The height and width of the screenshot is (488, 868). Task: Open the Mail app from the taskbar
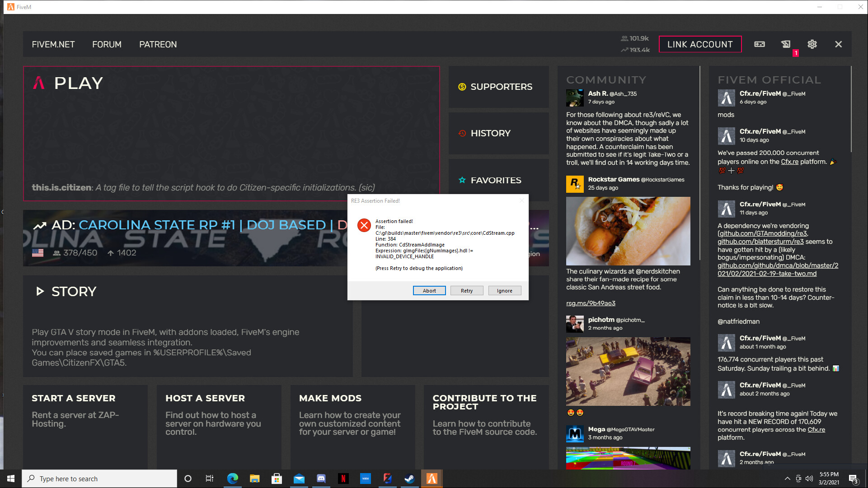299,479
